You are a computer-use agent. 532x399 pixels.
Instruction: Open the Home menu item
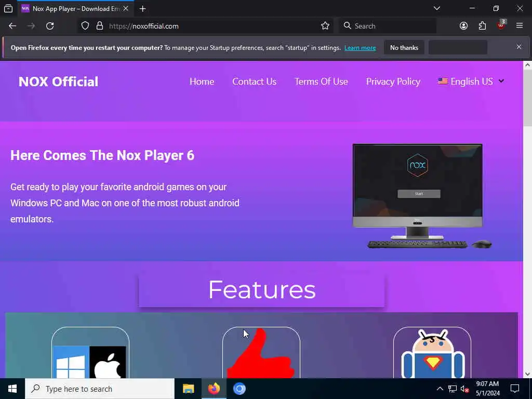pyautogui.click(x=202, y=82)
